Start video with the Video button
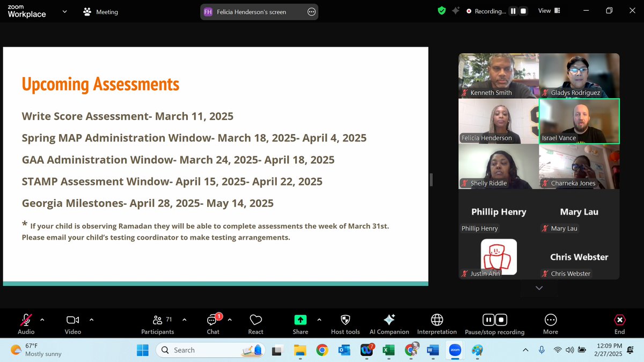This screenshot has height=362, width=644. 73,323
